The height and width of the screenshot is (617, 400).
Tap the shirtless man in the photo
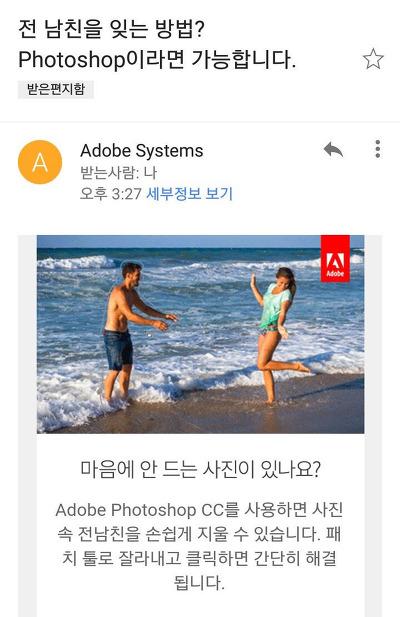coord(131,330)
